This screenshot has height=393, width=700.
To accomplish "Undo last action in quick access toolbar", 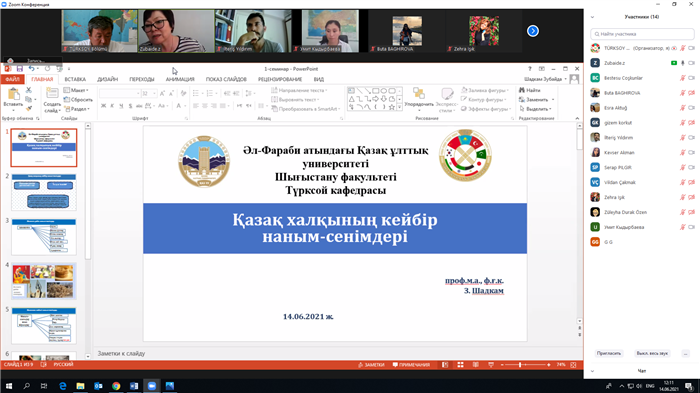I will pyautogui.click(x=31, y=68).
